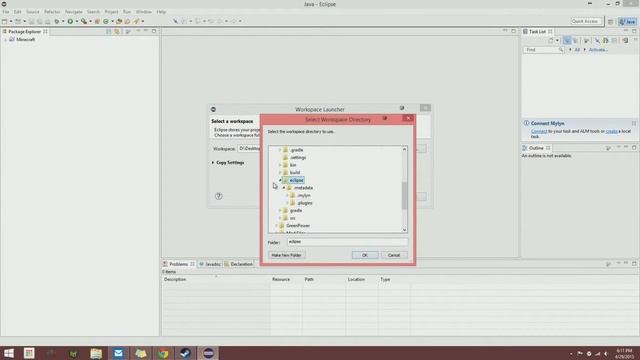Open Mail app from taskbar
This screenshot has height=360, width=640.
[x=118, y=353]
